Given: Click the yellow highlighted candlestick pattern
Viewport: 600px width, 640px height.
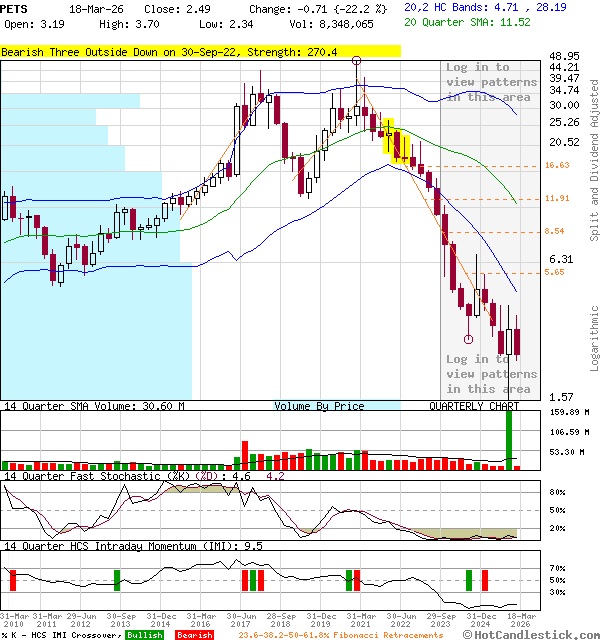Looking at the screenshot, I should tap(390, 135).
